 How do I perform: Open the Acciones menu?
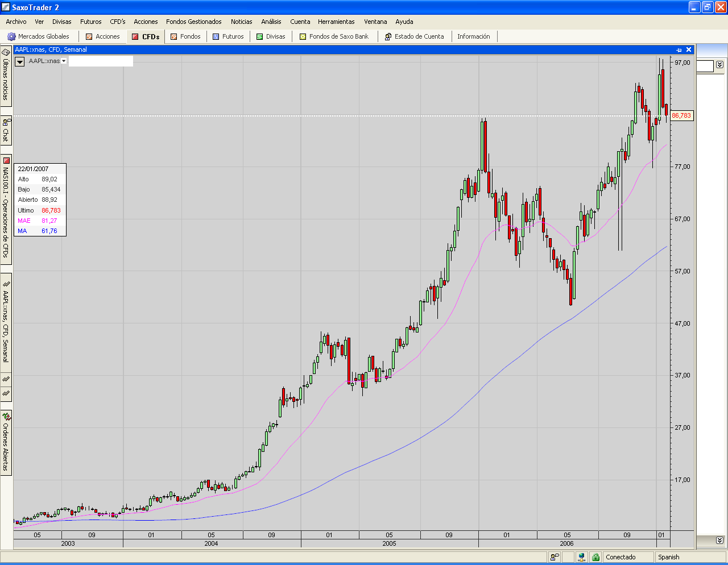coord(146,22)
